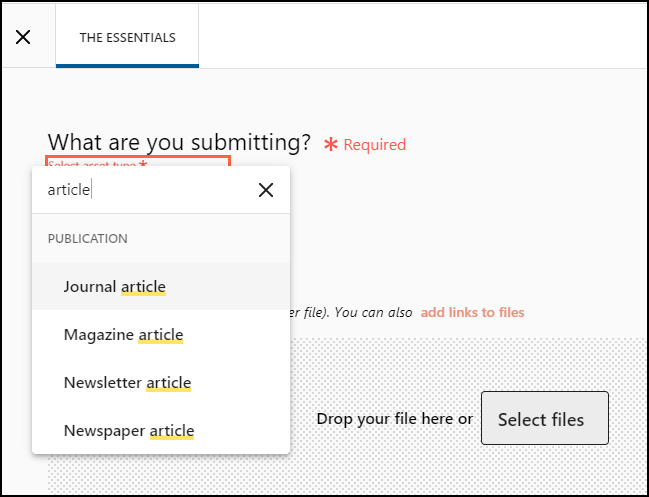Viewport: 649px width, 497px height.
Task: Pick Newsletter article as asset type
Action: [127, 383]
